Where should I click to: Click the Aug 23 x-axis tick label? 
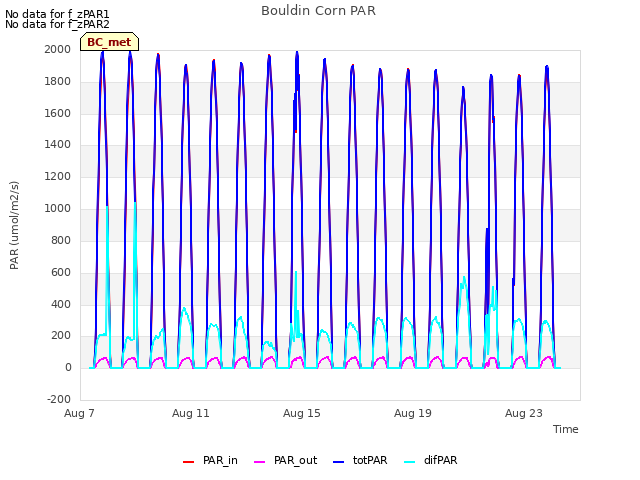click(x=524, y=413)
